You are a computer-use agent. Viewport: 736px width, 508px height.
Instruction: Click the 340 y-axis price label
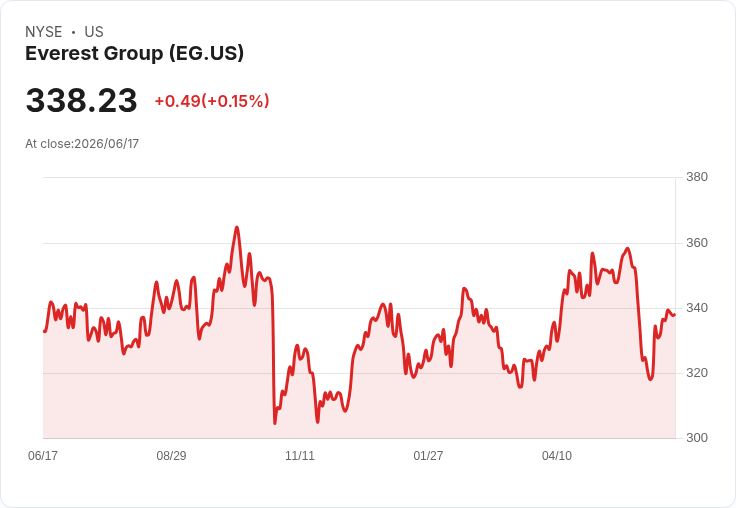pos(697,308)
